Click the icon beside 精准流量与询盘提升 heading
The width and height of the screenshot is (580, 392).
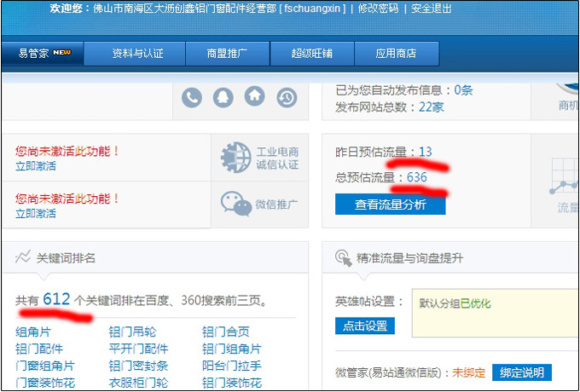[344, 257]
